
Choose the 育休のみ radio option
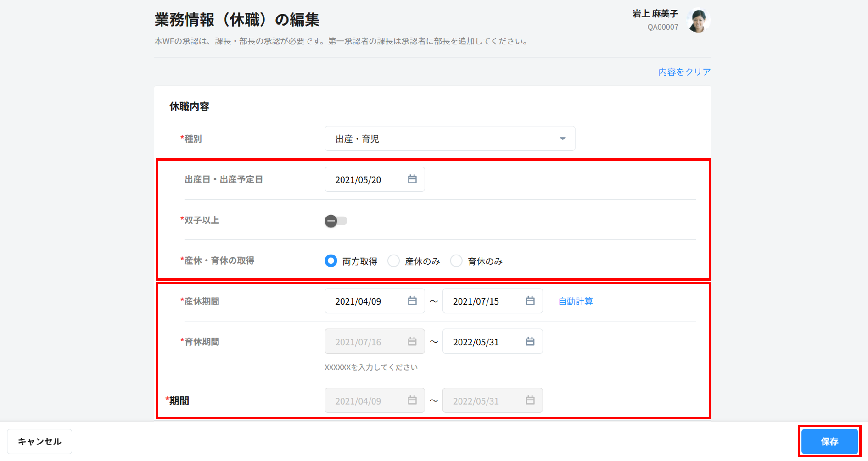[456, 261]
